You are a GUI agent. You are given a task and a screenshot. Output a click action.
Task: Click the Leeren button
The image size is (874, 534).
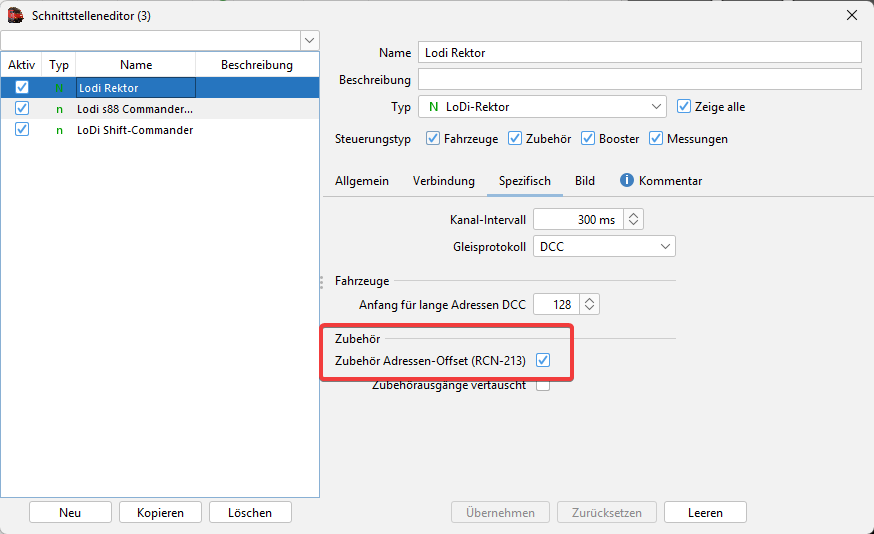click(x=705, y=512)
